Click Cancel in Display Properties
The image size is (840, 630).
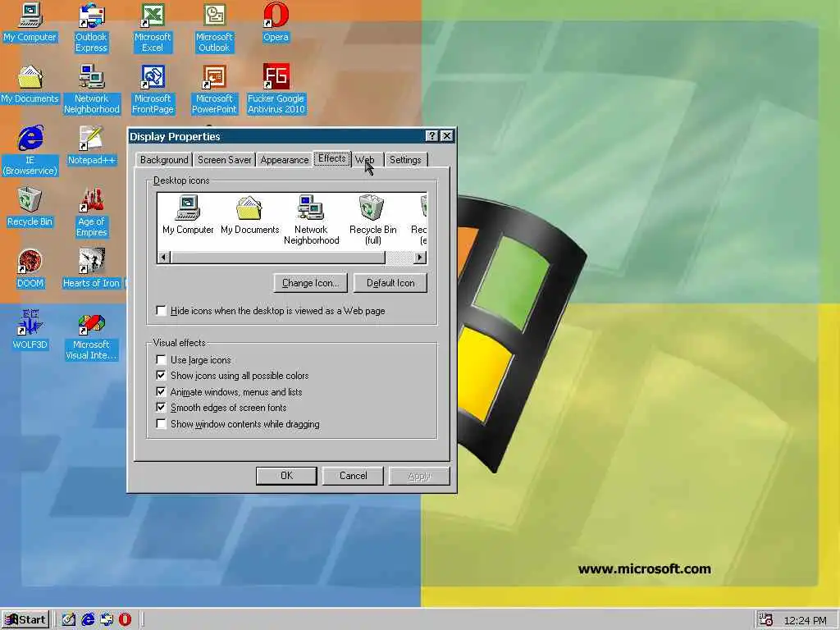(x=353, y=476)
